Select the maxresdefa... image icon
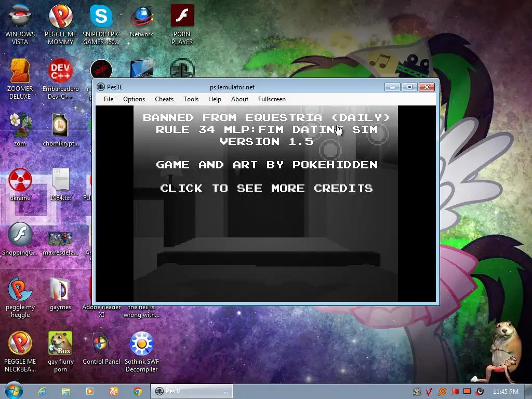Viewport: 532px width, 399px height. [x=60, y=243]
